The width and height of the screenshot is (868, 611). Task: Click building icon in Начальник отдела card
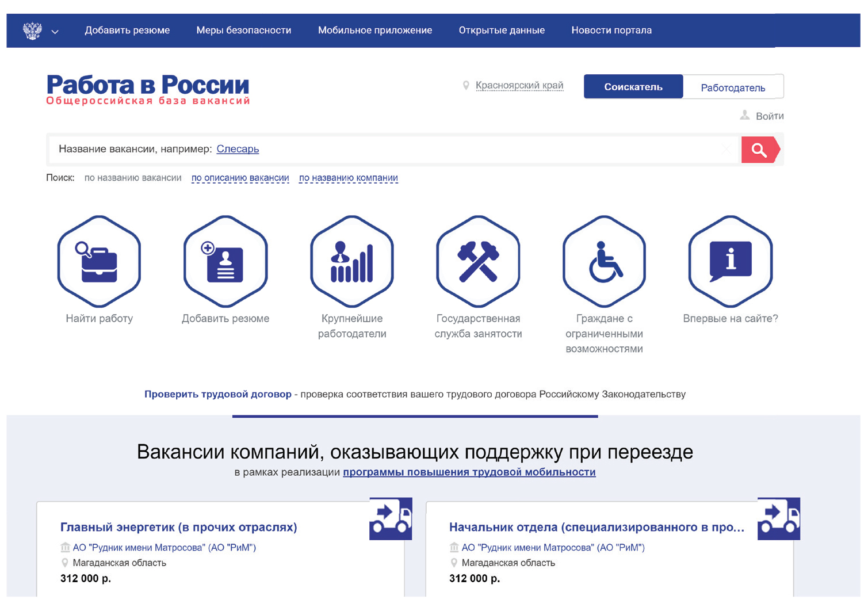click(x=454, y=547)
